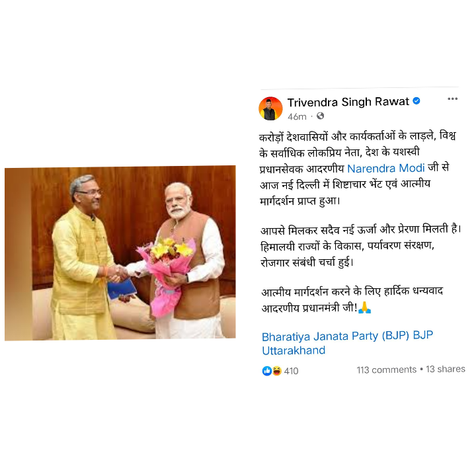Image resolution: width=476 pixels, height=476 pixels.
Task: Click the Uttarakhand word in BJP Uttarakhand tag
Action: click(x=294, y=350)
